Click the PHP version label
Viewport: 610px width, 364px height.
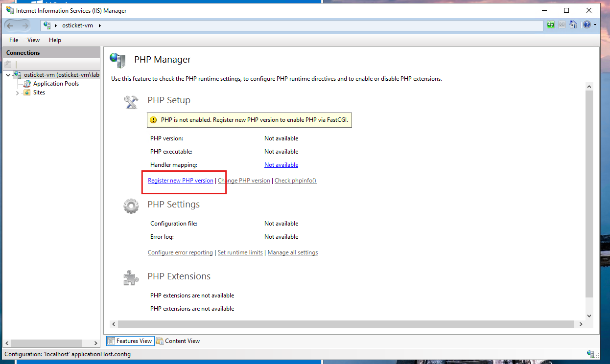(x=166, y=138)
